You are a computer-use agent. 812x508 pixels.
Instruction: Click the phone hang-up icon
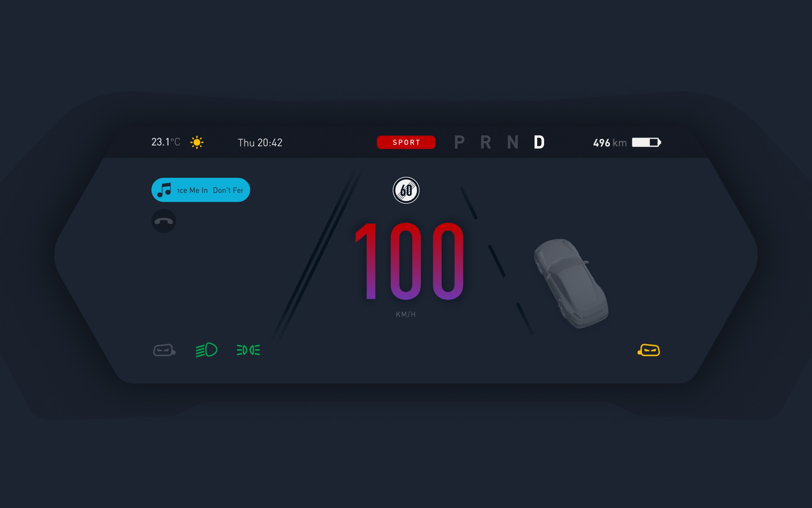[164, 221]
